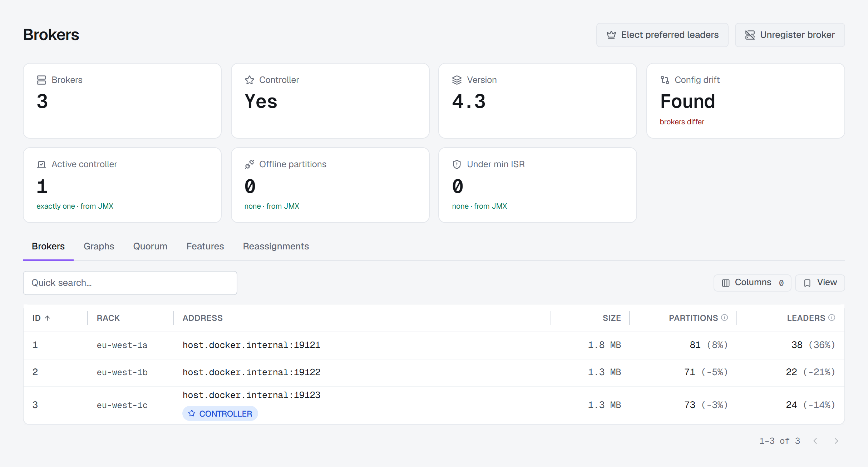Click the Brokers card server icon
The image size is (868, 467).
41,80
